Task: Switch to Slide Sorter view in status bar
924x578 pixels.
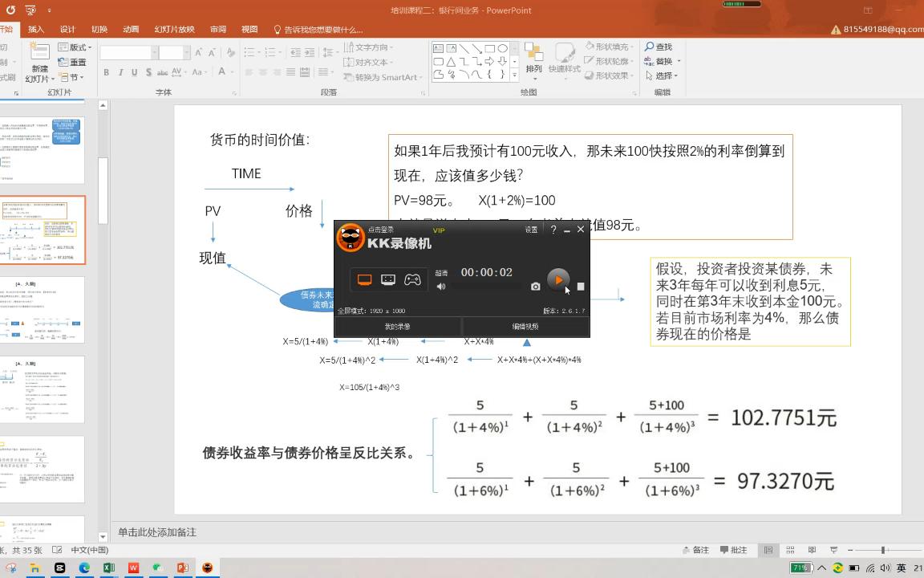Action: [x=789, y=549]
